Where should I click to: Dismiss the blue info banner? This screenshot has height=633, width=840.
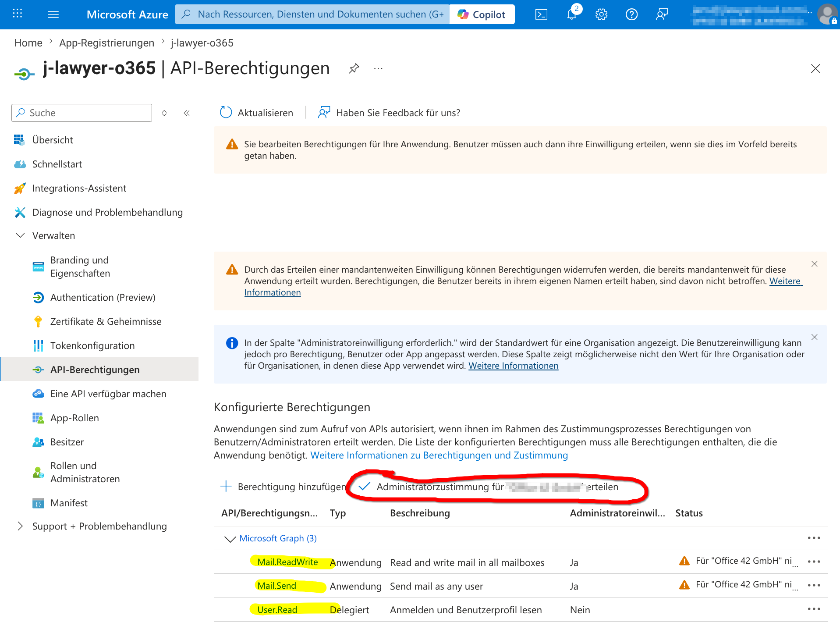coord(815,337)
